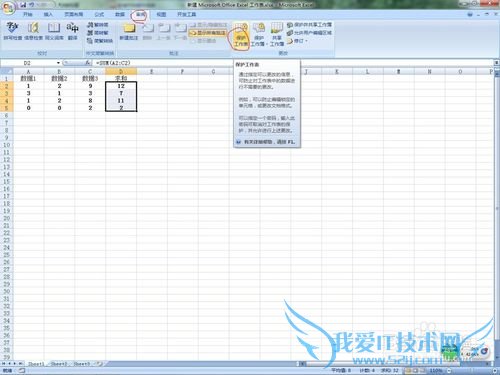The width and height of the screenshot is (500, 375).
Task: Open the 视图 View ribbon tab
Action: (161, 14)
